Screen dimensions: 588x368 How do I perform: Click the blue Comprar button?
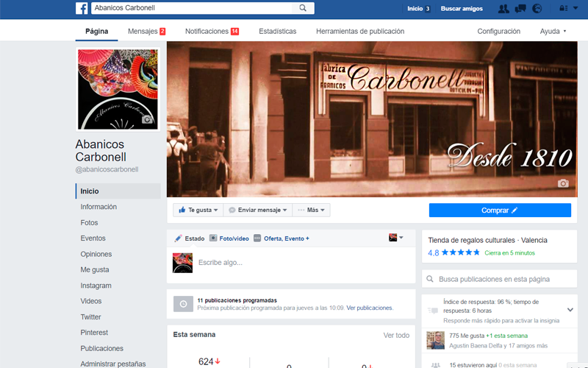pyautogui.click(x=500, y=210)
